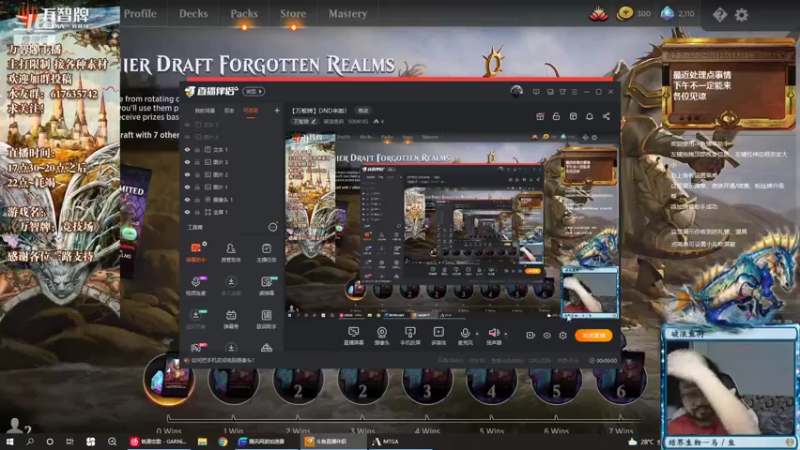Add the 摄像头 camera source
Image resolution: width=800 pixels, height=450 pixels.
coord(382,336)
